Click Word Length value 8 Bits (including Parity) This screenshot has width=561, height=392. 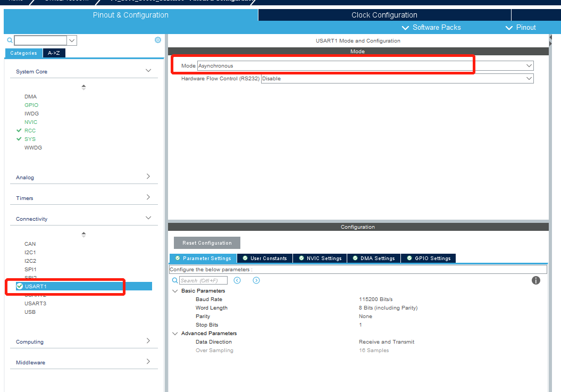(x=388, y=308)
